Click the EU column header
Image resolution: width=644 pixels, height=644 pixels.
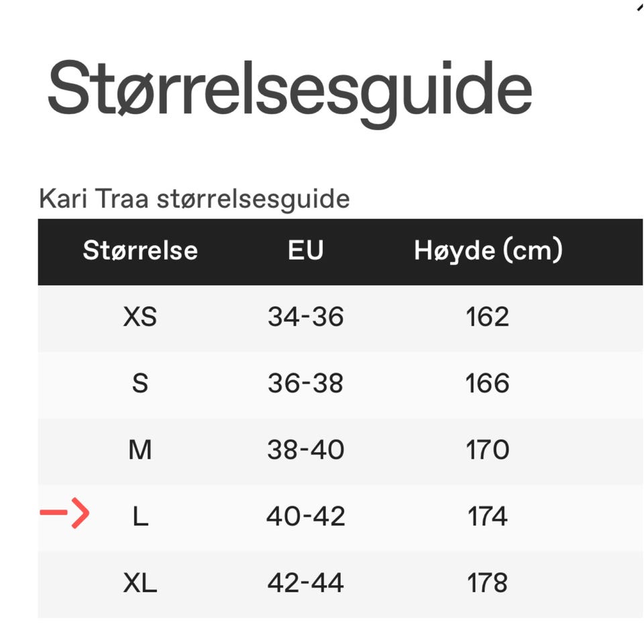point(305,251)
